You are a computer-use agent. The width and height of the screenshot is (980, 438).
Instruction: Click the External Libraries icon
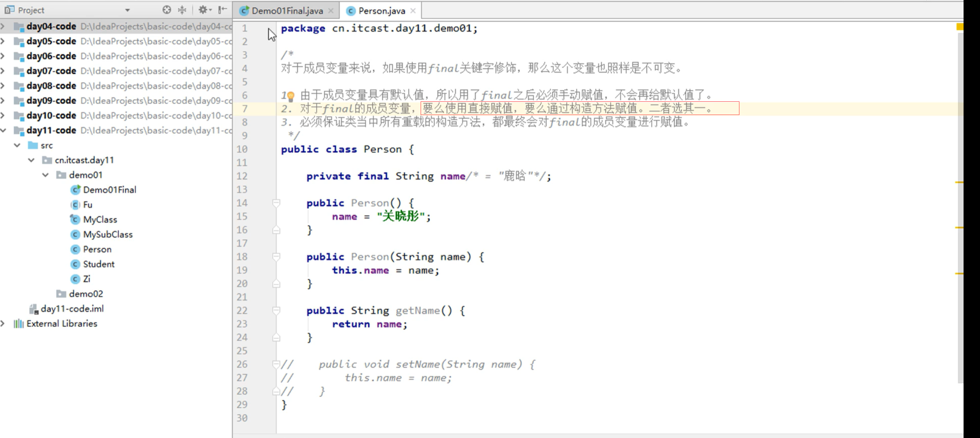tap(18, 323)
